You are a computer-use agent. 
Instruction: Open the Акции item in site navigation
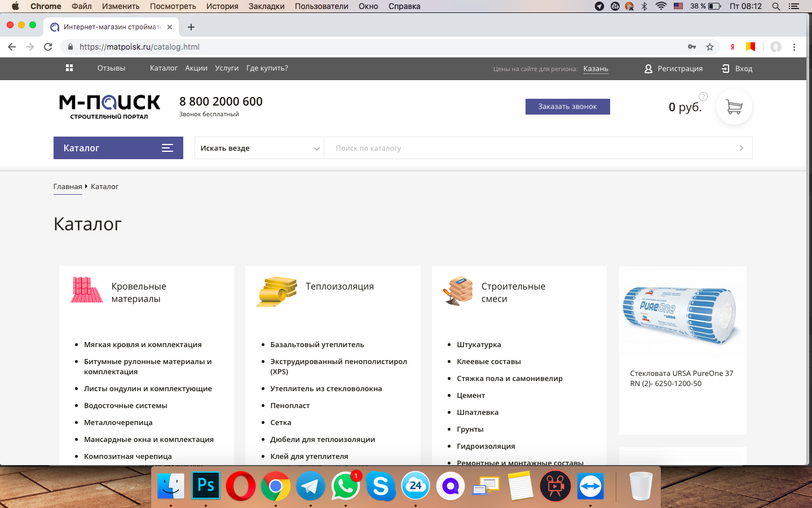point(196,68)
